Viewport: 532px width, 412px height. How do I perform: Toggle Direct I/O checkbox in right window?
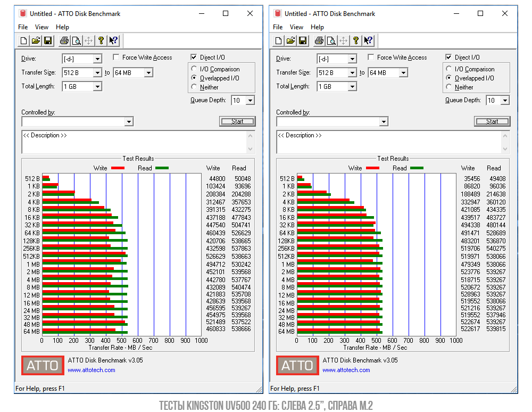tap(448, 57)
